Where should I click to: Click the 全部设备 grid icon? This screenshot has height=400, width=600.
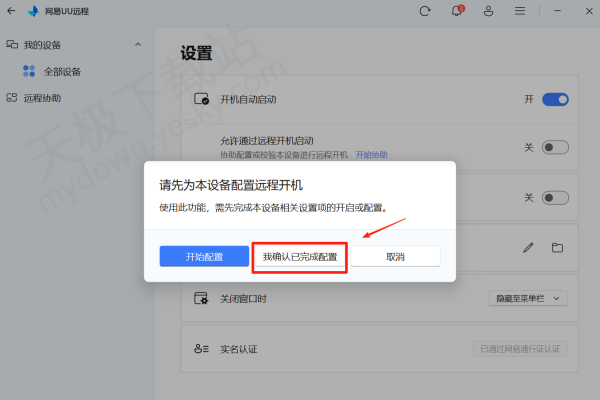coord(29,71)
